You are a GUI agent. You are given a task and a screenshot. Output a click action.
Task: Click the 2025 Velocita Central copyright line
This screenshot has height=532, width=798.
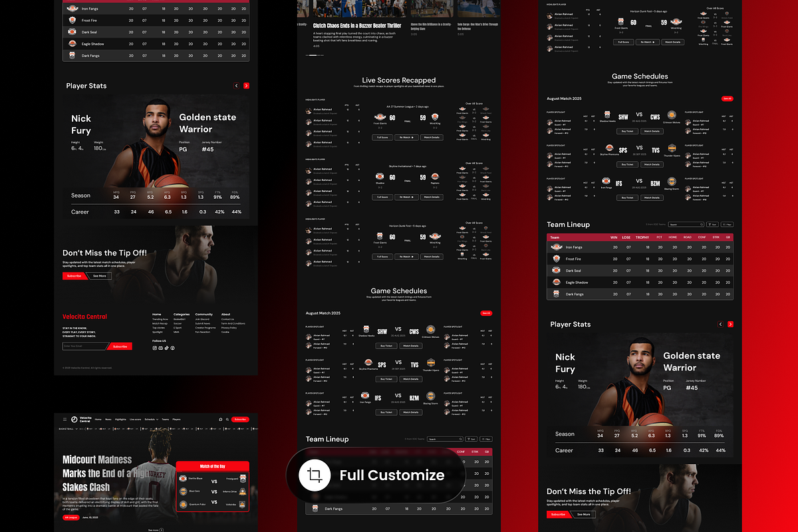point(87,368)
